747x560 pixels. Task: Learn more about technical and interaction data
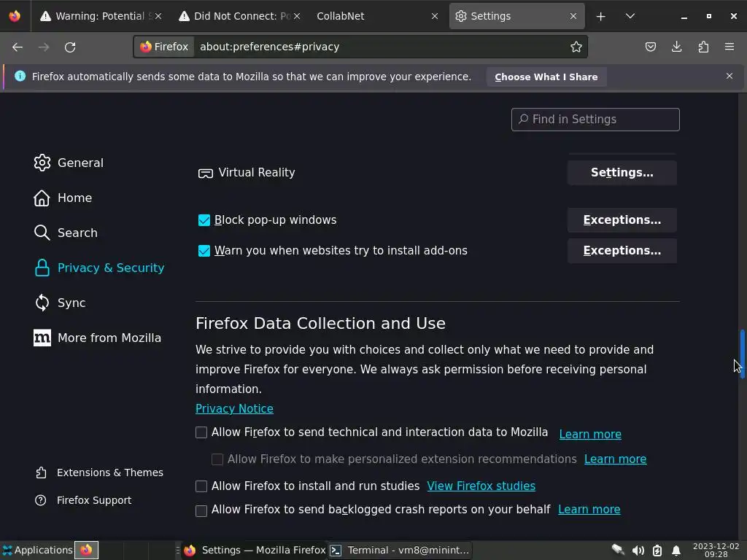pos(589,435)
